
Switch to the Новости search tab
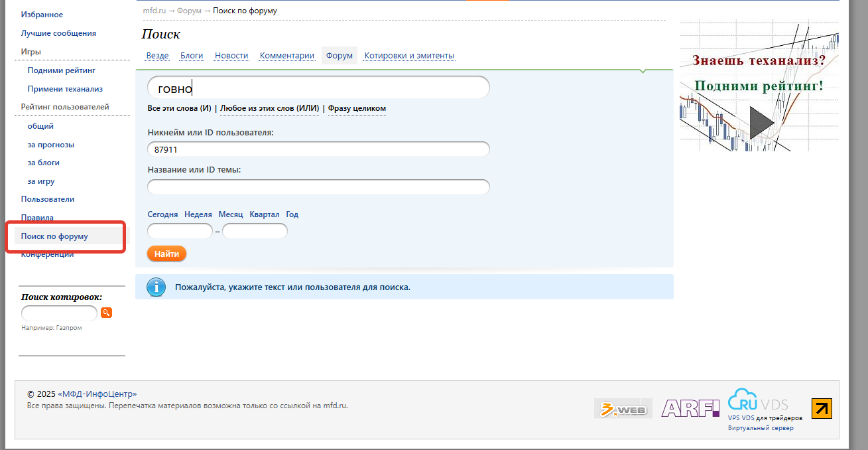coord(231,56)
